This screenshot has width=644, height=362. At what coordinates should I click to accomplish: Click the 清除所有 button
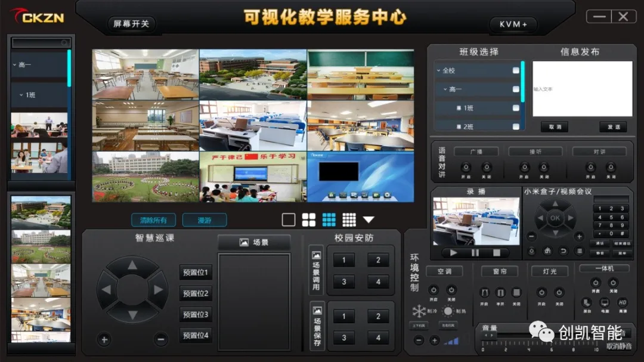(x=153, y=220)
